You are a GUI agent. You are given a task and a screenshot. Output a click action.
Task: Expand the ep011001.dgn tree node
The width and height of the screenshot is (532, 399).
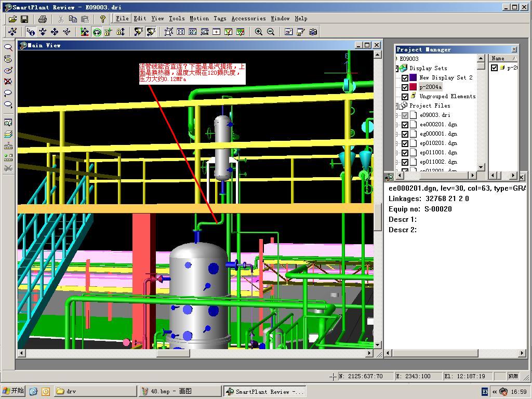pos(396,153)
